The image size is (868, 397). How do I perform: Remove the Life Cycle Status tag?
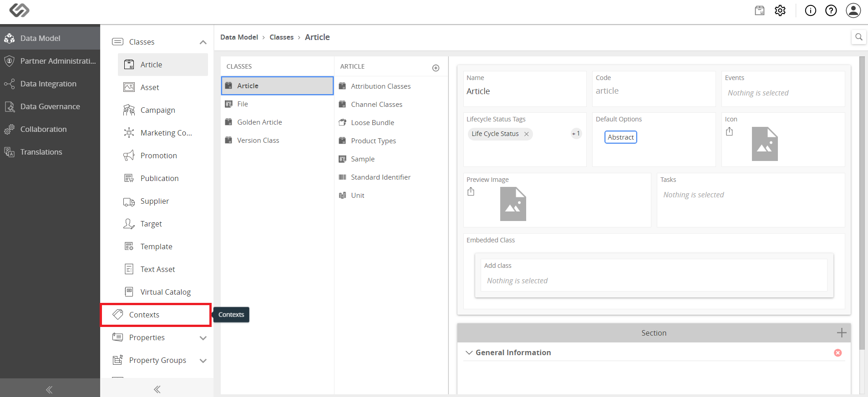point(527,134)
